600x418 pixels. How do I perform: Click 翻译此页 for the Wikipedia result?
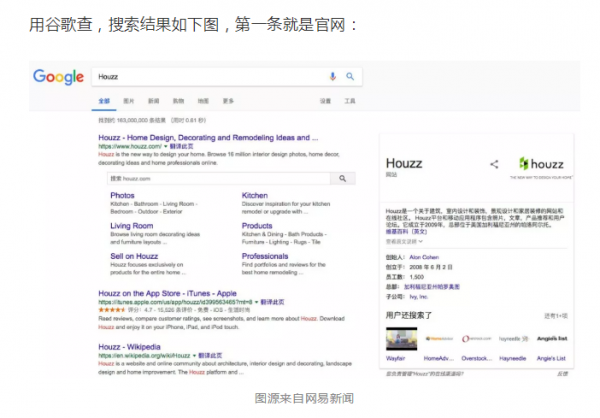coord(210,356)
